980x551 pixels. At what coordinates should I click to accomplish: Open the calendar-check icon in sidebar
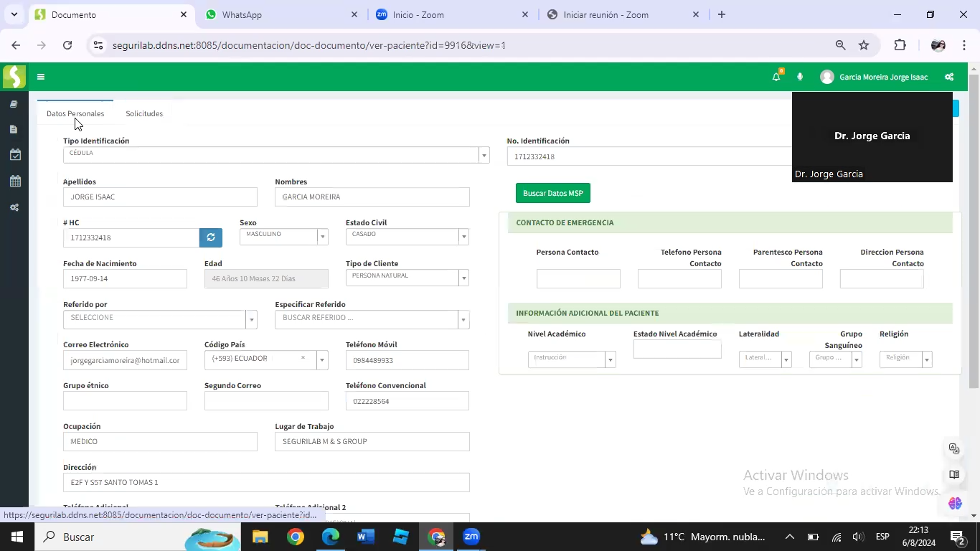coord(15,155)
